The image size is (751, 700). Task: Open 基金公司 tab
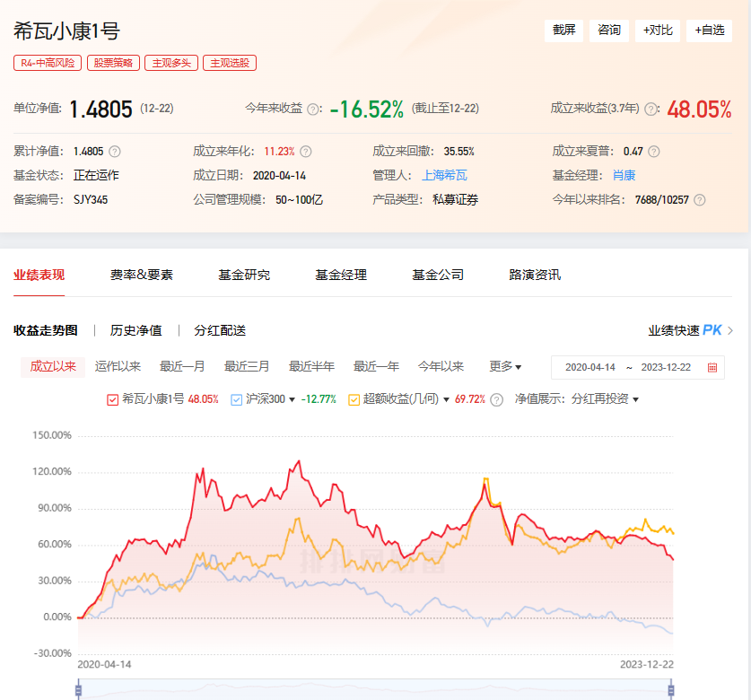click(x=438, y=275)
